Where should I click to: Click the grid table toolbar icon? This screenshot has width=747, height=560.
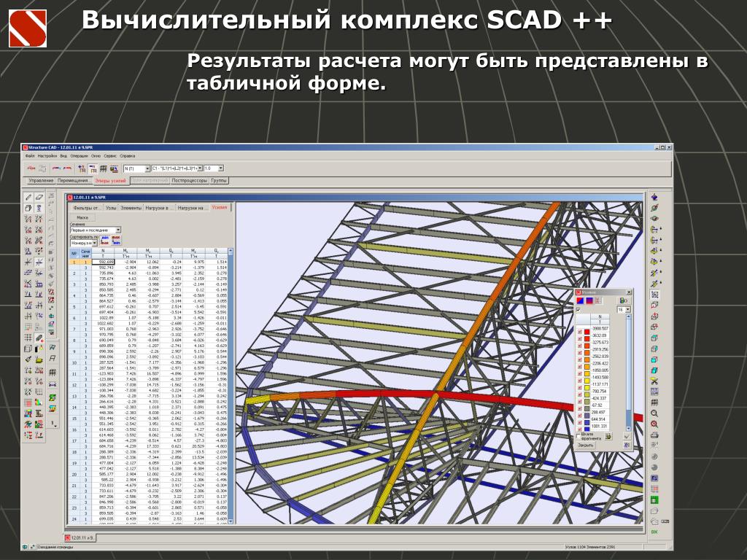(x=104, y=168)
